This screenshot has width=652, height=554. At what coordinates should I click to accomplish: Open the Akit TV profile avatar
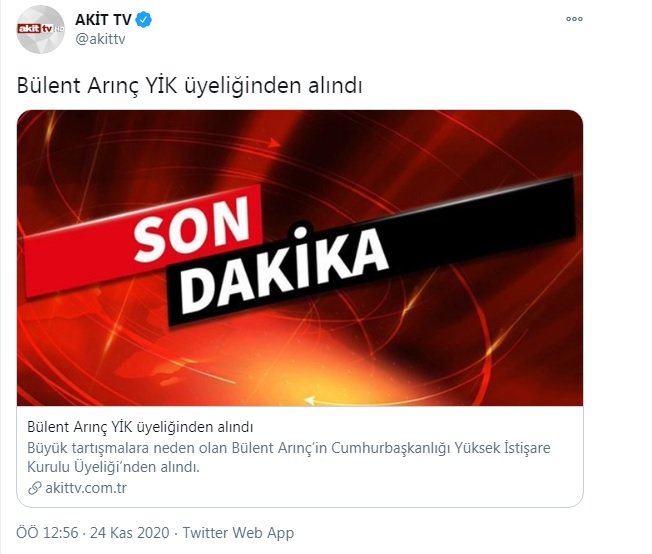click(40, 30)
